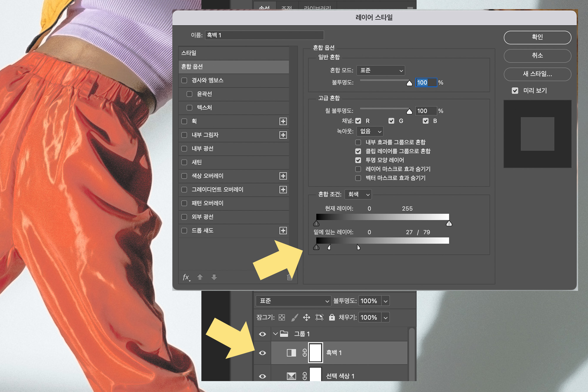Click the 흑백 1 adjustment layer icon
The image size is (588, 392).
pos(291,353)
